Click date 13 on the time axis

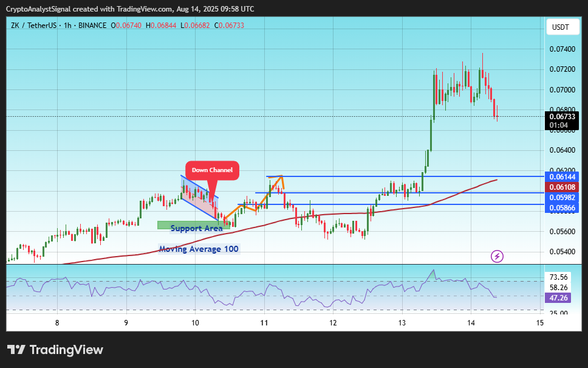(402, 322)
